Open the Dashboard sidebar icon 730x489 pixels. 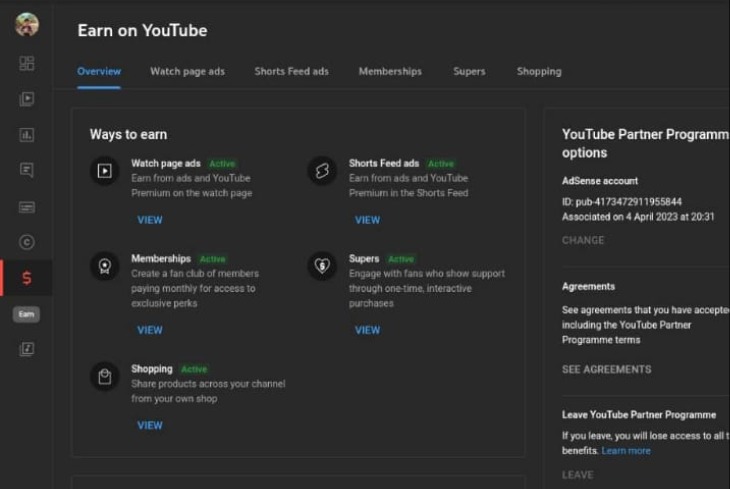27,63
